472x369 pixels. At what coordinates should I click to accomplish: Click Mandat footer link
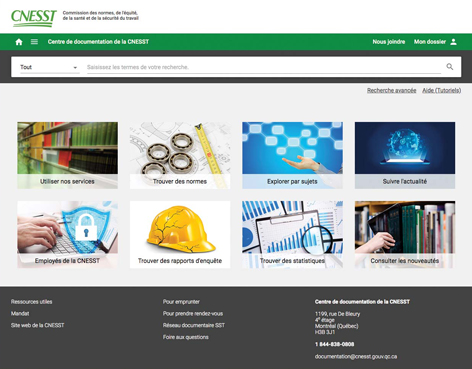click(20, 314)
